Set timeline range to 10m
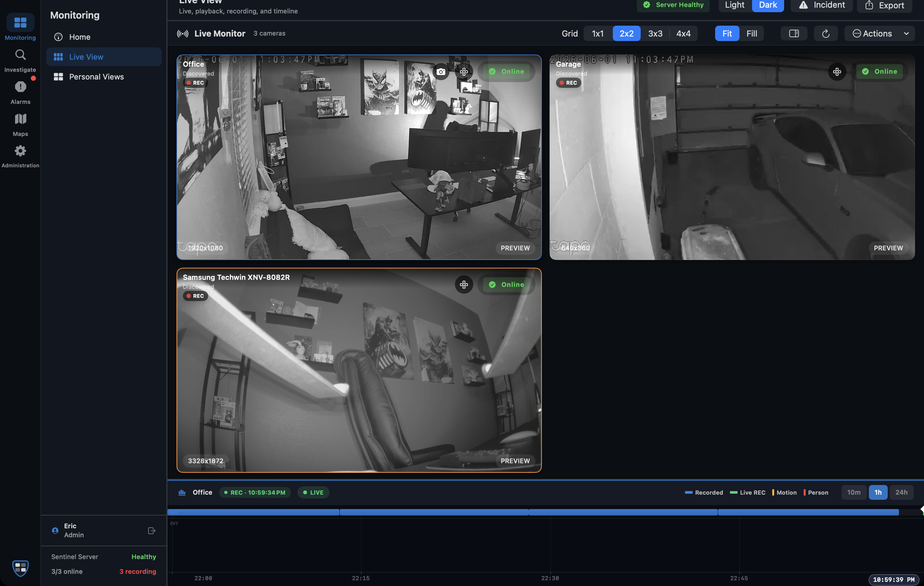This screenshot has height=586, width=924. point(854,492)
